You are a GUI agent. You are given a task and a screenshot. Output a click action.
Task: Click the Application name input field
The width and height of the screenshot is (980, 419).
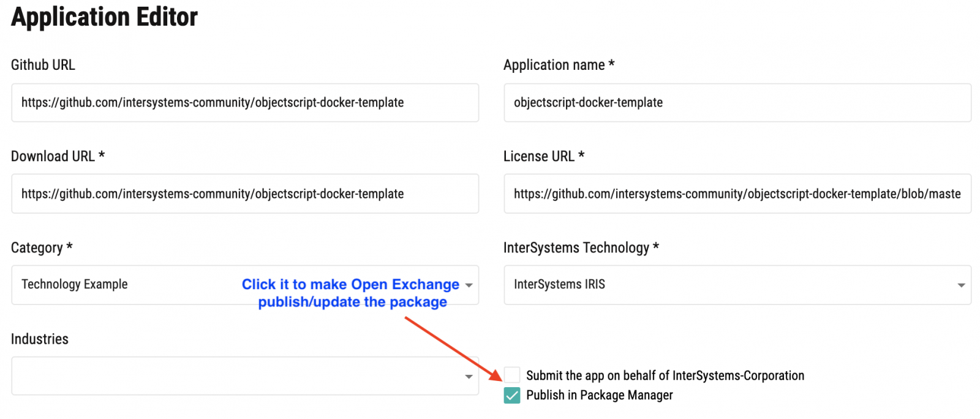click(737, 103)
